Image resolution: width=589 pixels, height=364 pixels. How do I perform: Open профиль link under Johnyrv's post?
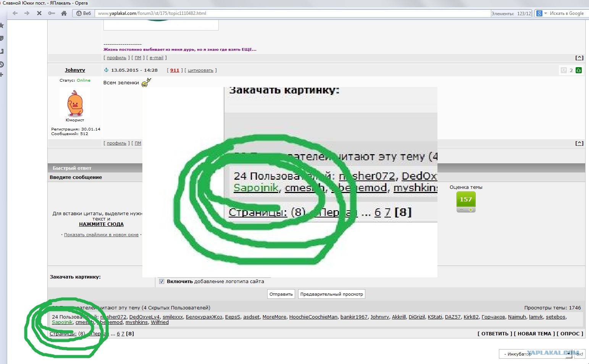tap(116, 143)
